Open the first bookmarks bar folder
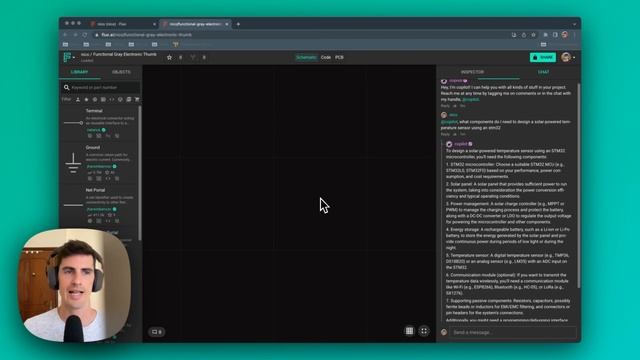The width and height of the screenshot is (640, 360). tap(65, 44)
